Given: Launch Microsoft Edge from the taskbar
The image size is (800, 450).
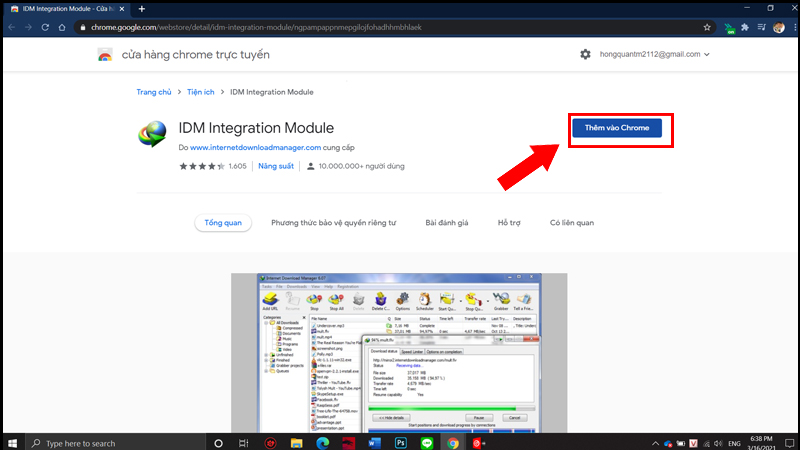Looking at the screenshot, I should click(x=322, y=443).
